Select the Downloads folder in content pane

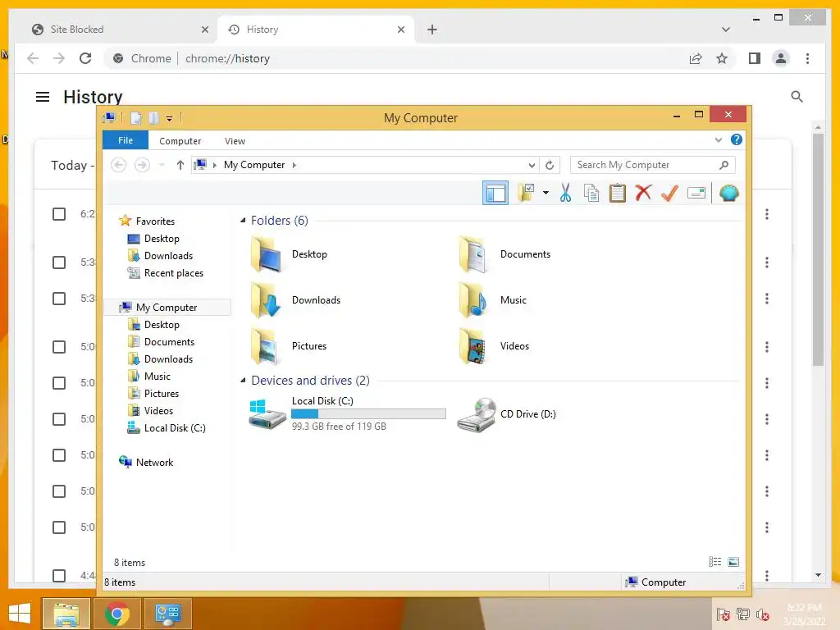tap(295, 300)
